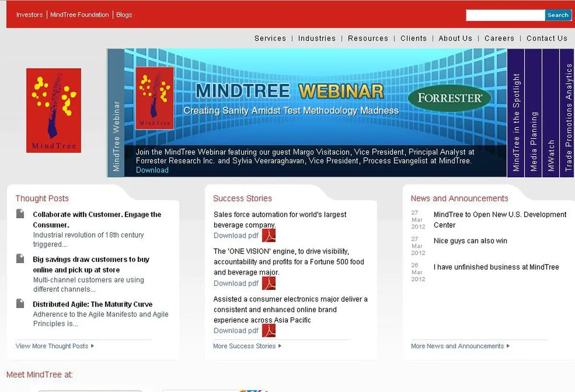Click the Forrester logo in the banner
The height and width of the screenshot is (392, 575).
click(449, 98)
